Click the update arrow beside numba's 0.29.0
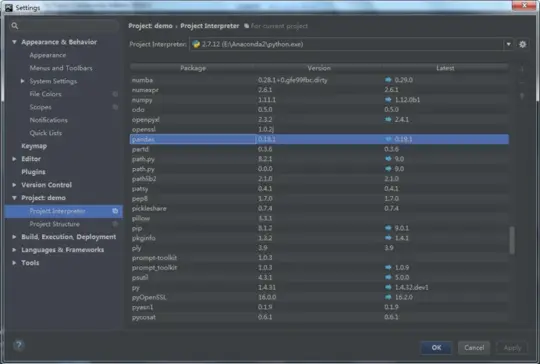The image size is (540, 364). 388,80
